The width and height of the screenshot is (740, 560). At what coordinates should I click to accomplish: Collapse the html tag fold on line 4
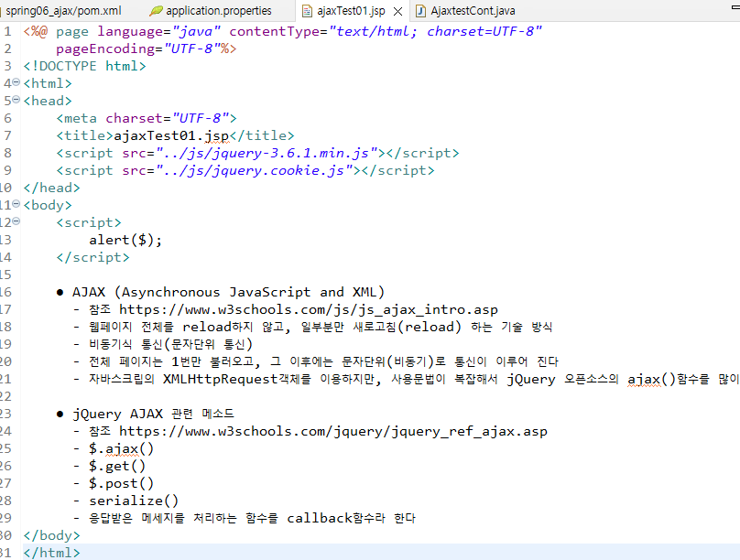pyautogui.click(x=16, y=82)
